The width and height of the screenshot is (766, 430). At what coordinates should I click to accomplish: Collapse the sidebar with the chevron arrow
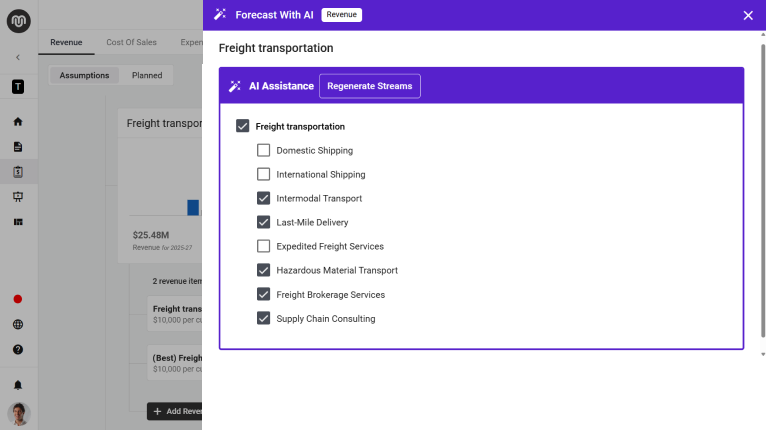click(18, 57)
